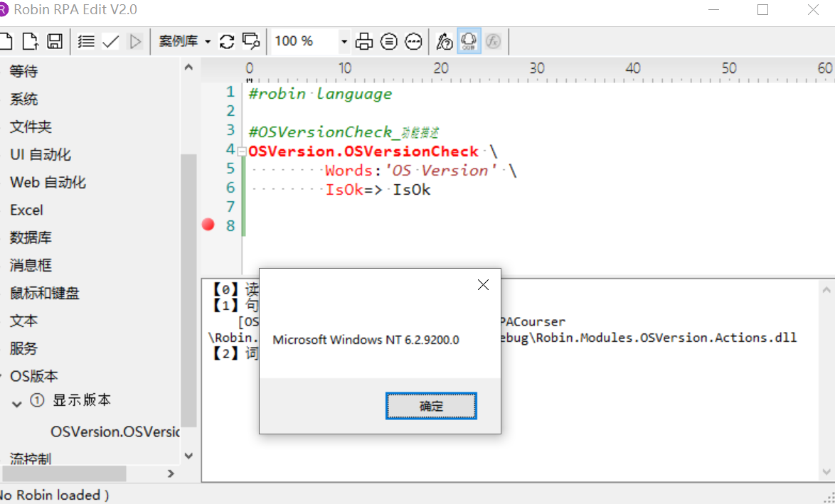Viewport: 835px width, 504px height.
Task: Click the OSVersion.OSVersionCheck code on line 4
Action: [x=363, y=151]
